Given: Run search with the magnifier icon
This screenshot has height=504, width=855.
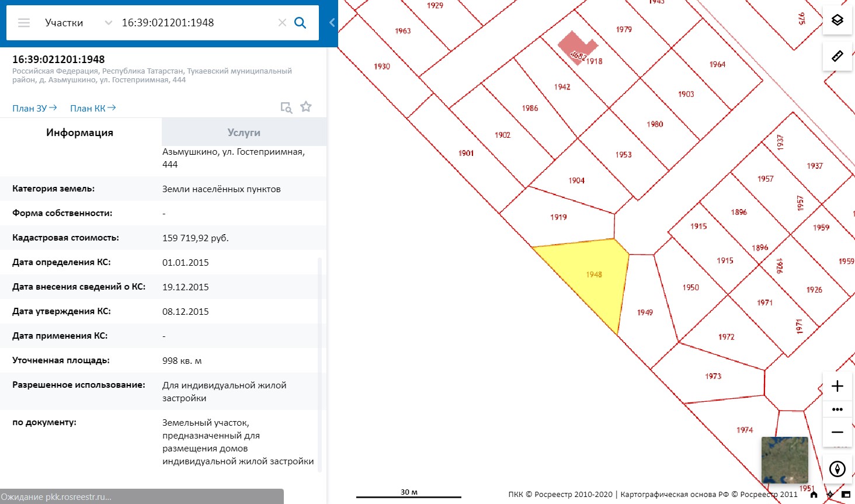Looking at the screenshot, I should click(300, 23).
